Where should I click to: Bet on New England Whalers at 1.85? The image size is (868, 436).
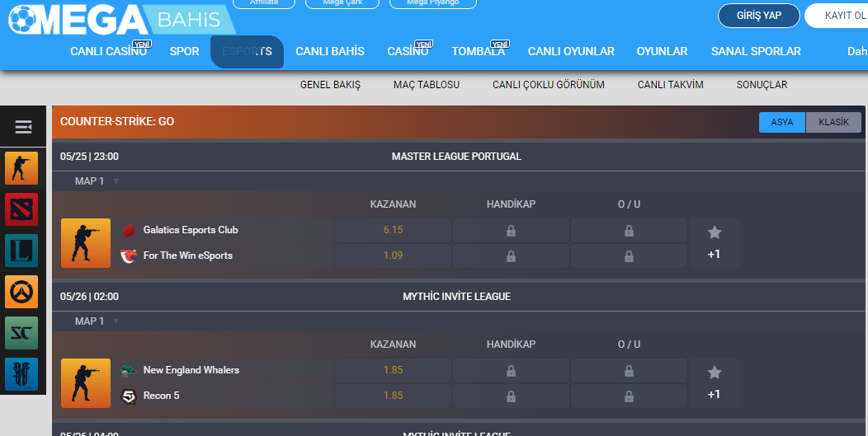pyautogui.click(x=393, y=370)
